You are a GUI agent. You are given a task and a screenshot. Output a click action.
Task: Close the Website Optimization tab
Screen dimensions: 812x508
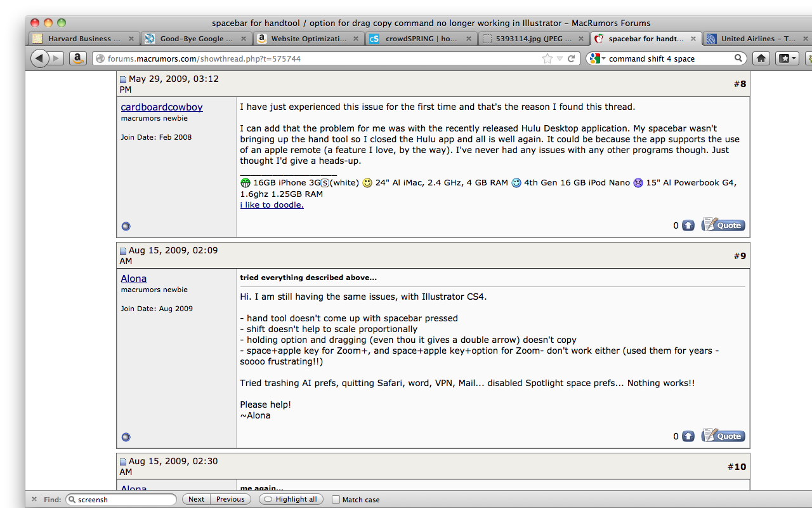(x=356, y=39)
